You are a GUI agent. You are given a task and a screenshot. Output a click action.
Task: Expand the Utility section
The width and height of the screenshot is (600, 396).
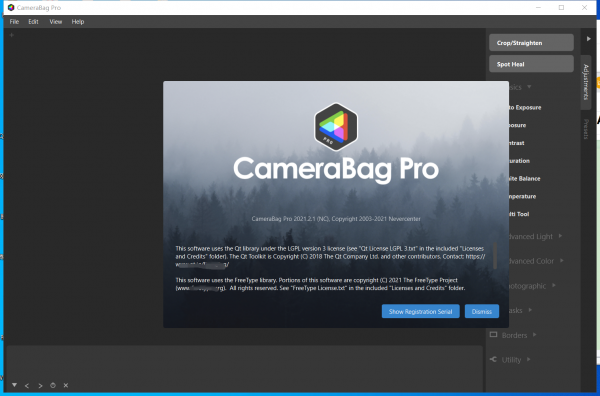528,359
